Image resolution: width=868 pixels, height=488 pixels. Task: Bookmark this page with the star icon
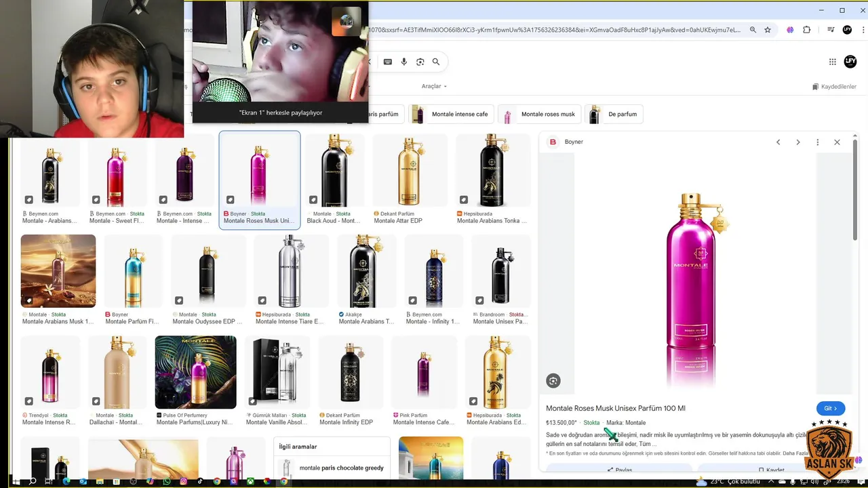click(x=768, y=30)
